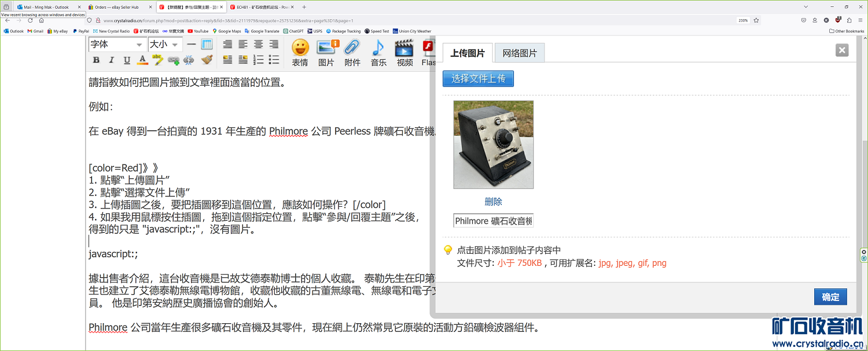868x351 pixels.
Task: Open the Other Bookmarks folder
Action: coord(847,31)
